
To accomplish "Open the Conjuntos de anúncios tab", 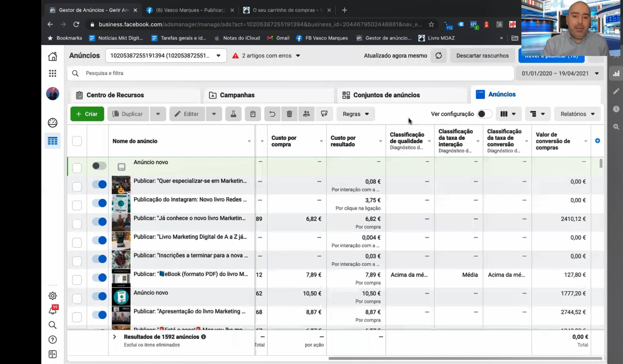I will [x=386, y=95].
